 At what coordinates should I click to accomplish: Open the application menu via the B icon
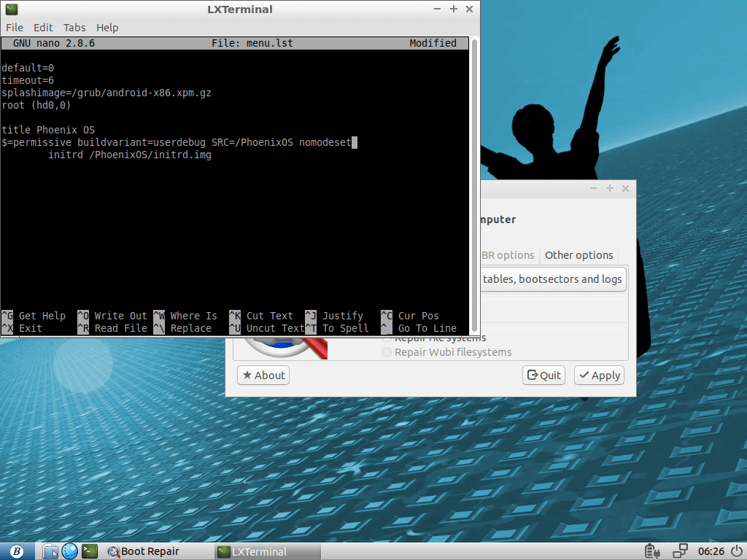pos(16,551)
